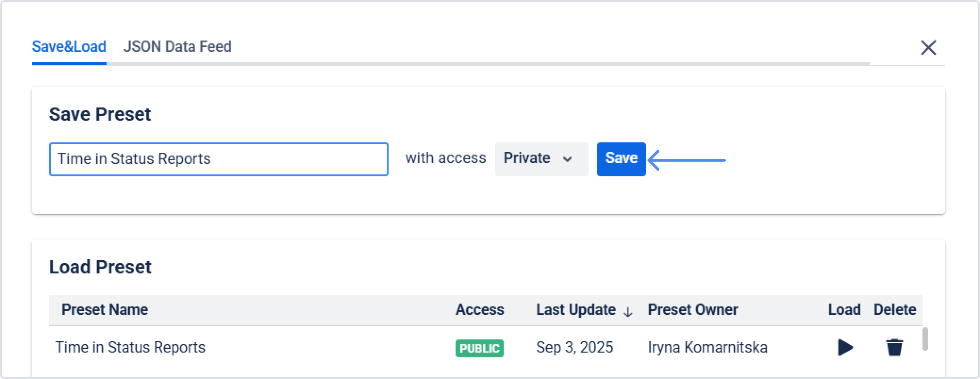Sort by Preset Owner column header

tap(692, 310)
